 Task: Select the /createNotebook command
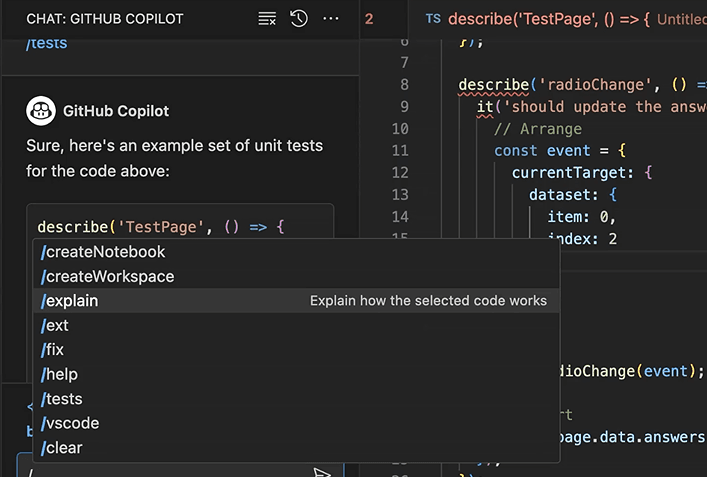pos(296,252)
